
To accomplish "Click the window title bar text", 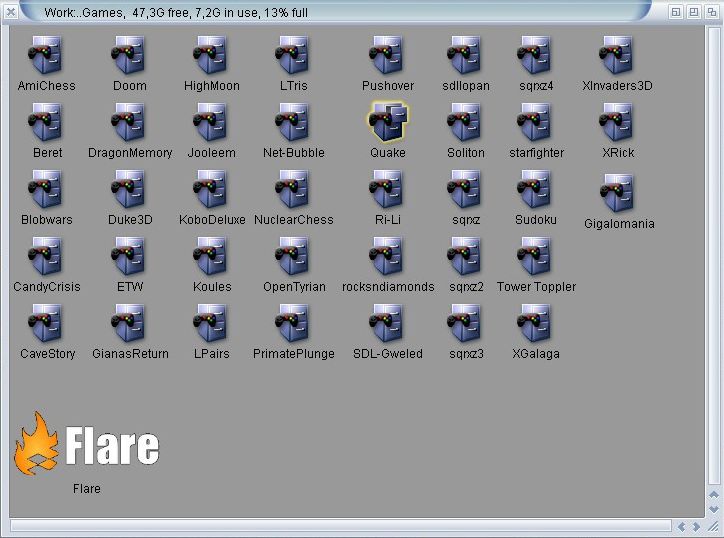I will (x=176, y=12).
